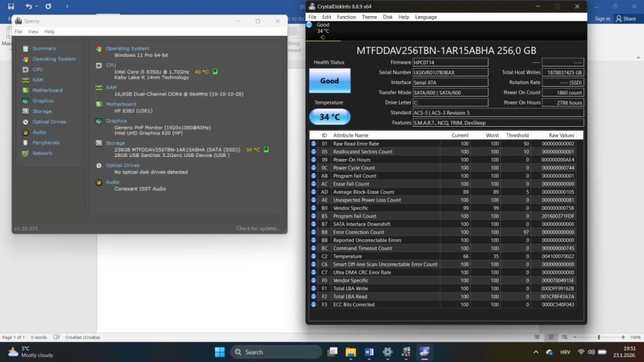
Task: Open Edit menu in CrystalDiskInfo
Action: (327, 17)
